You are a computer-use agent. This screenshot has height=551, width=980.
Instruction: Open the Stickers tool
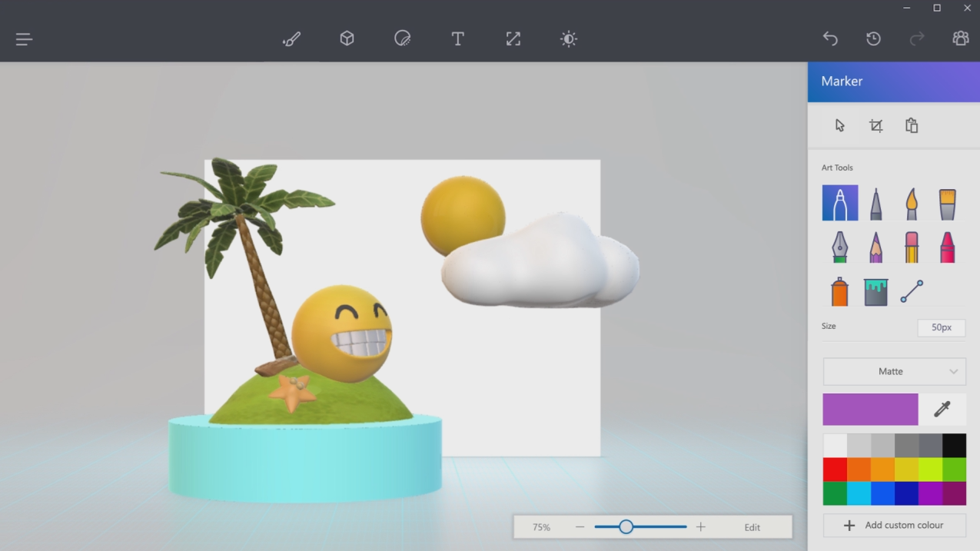point(402,38)
